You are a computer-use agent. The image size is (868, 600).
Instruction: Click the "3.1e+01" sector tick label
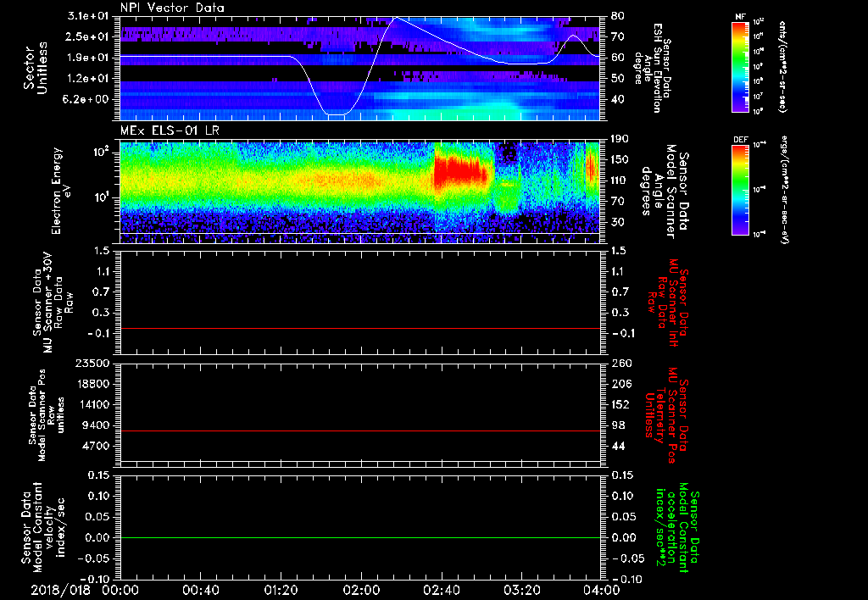point(90,16)
